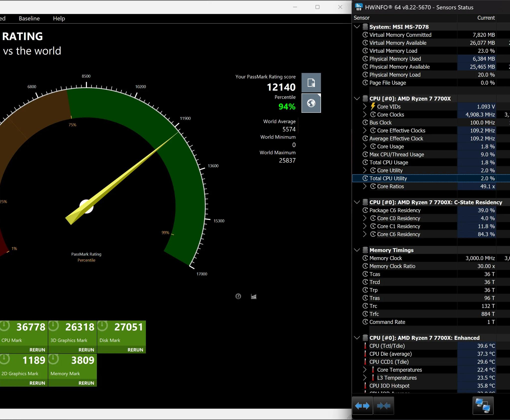Click the save results document icon
Viewport: 510px width, 420px height.
tap(311, 83)
